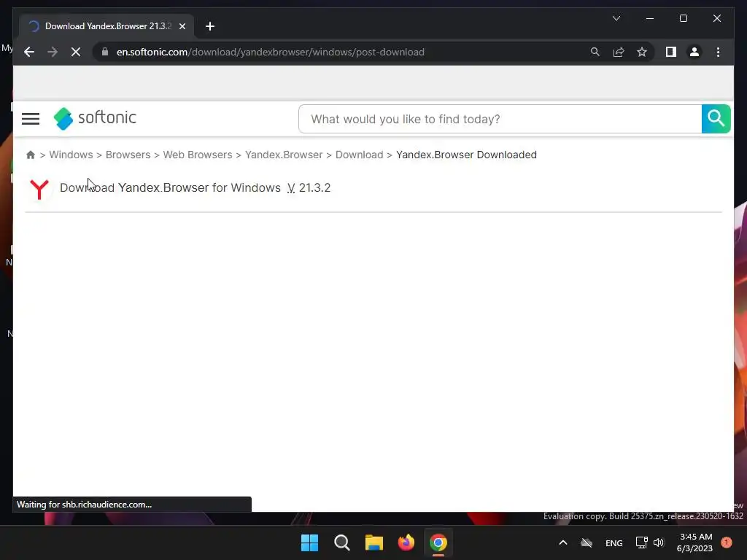This screenshot has width=747, height=560.
Task: Click the address bar URL
Action: (x=270, y=52)
